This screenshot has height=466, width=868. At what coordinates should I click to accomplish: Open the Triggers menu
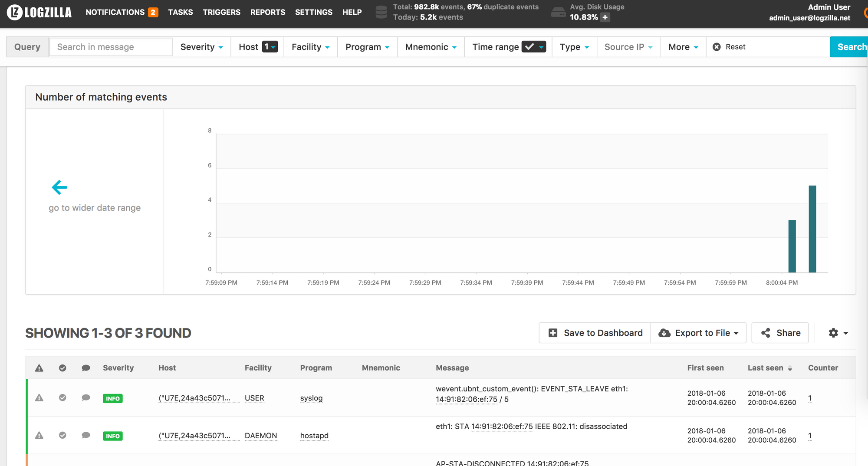tap(221, 12)
